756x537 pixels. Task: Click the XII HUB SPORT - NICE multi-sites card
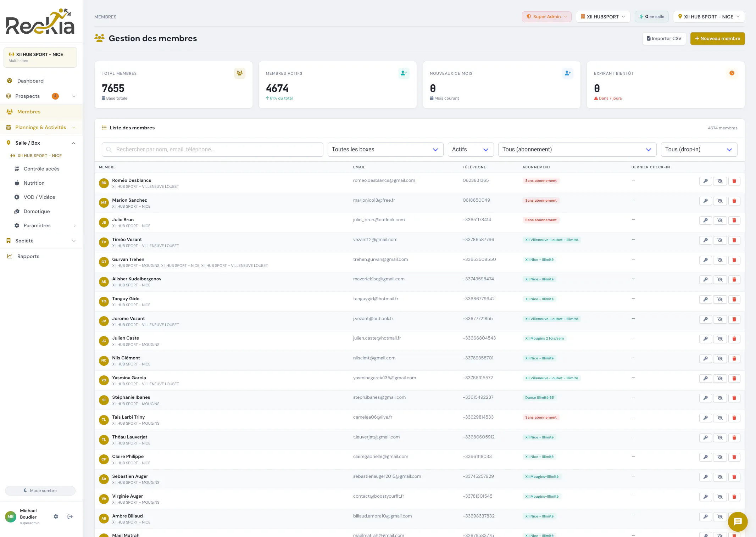[40, 57]
